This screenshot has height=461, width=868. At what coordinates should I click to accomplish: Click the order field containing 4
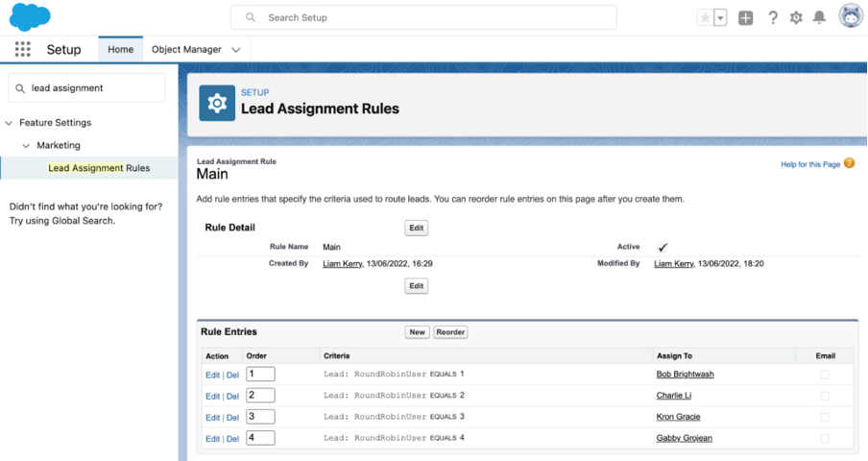tap(260, 438)
